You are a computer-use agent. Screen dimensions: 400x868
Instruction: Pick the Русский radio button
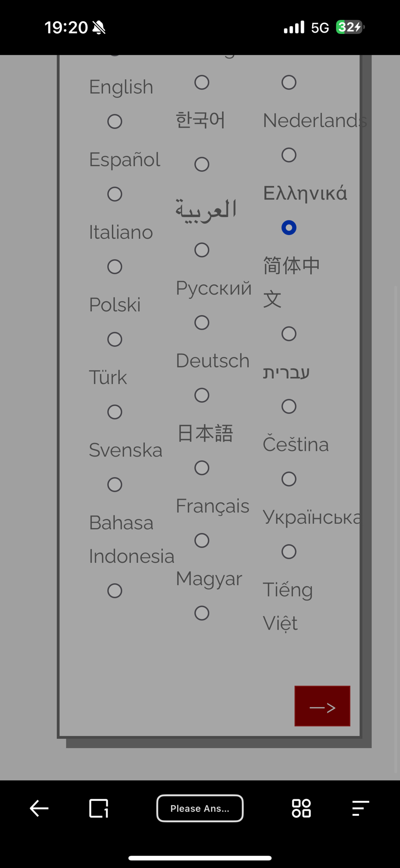(x=202, y=323)
